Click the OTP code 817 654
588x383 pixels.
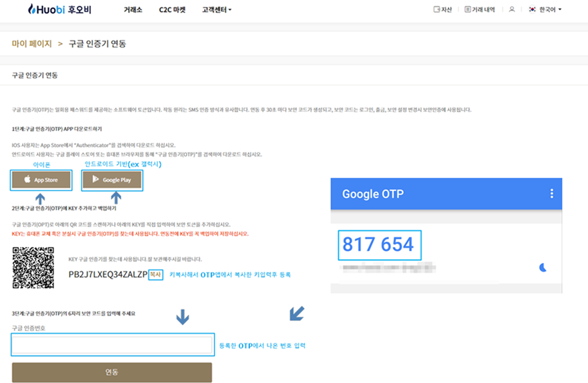coord(378,244)
